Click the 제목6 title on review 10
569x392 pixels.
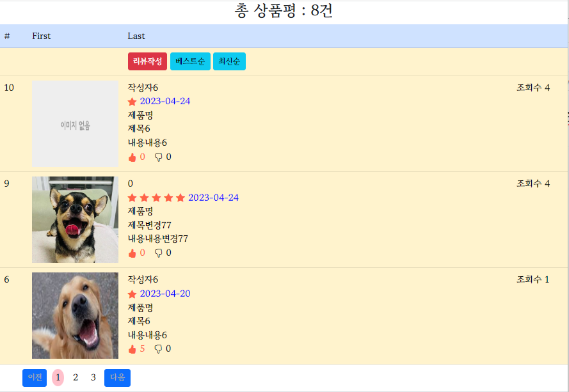point(139,129)
